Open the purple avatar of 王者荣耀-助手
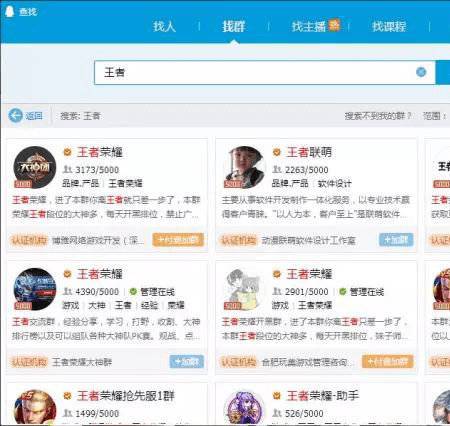The width and height of the screenshot is (450, 426). tap(244, 408)
